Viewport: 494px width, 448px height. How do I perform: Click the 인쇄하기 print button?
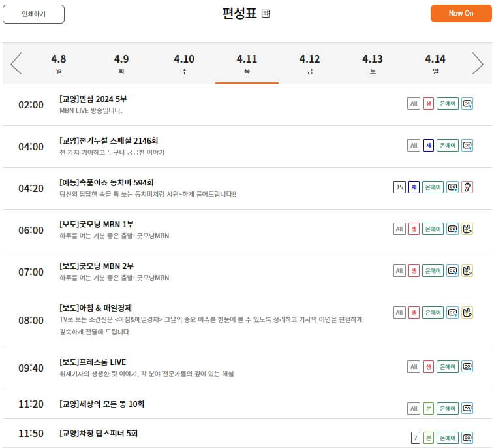pyautogui.click(x=33, y=14)
